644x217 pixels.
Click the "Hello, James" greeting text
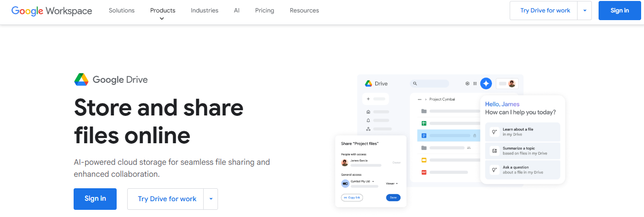click(502, 104)
